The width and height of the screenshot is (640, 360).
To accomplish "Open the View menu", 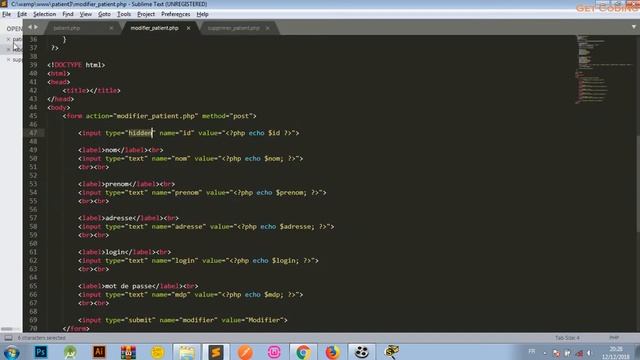I will pyautogui.click(x=86, y=14).
